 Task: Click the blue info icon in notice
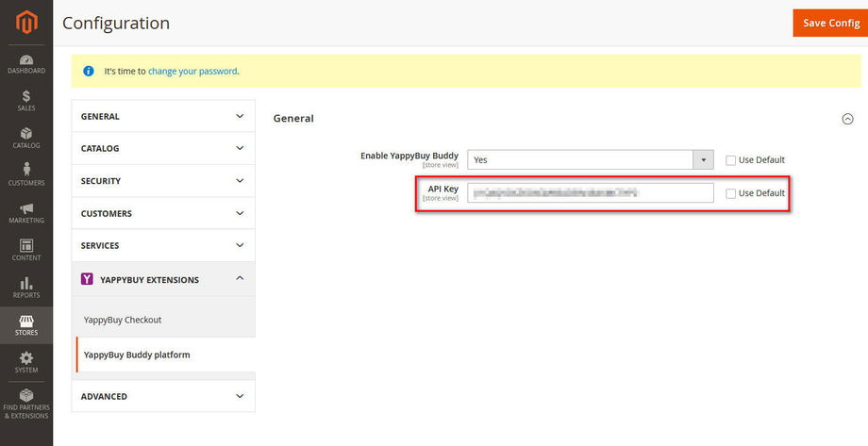[x=88, y=71]
